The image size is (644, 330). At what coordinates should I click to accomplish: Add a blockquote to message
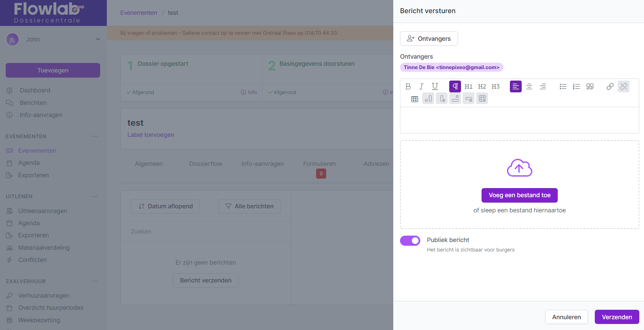click(x=590, y=87)
